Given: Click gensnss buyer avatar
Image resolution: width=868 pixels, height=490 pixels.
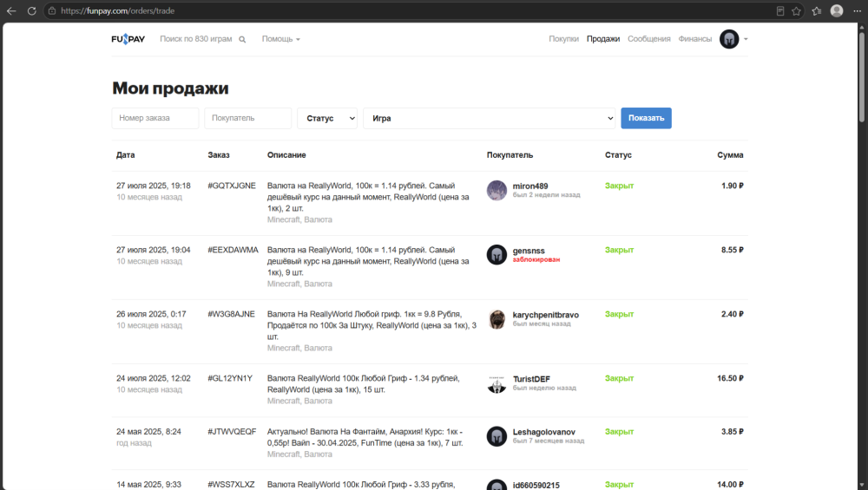Looking at the screenshot, I should (x=496, y=254).
